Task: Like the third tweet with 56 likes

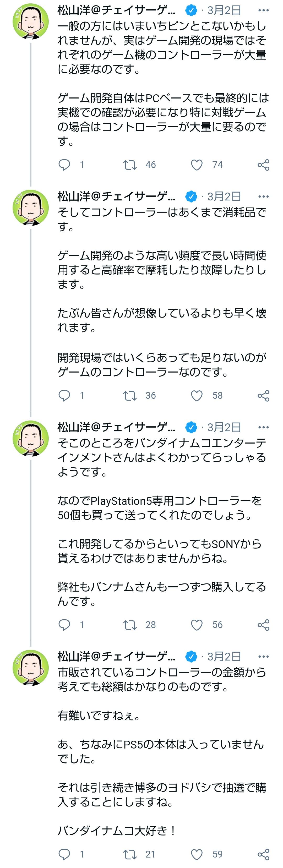Action: 197,625
